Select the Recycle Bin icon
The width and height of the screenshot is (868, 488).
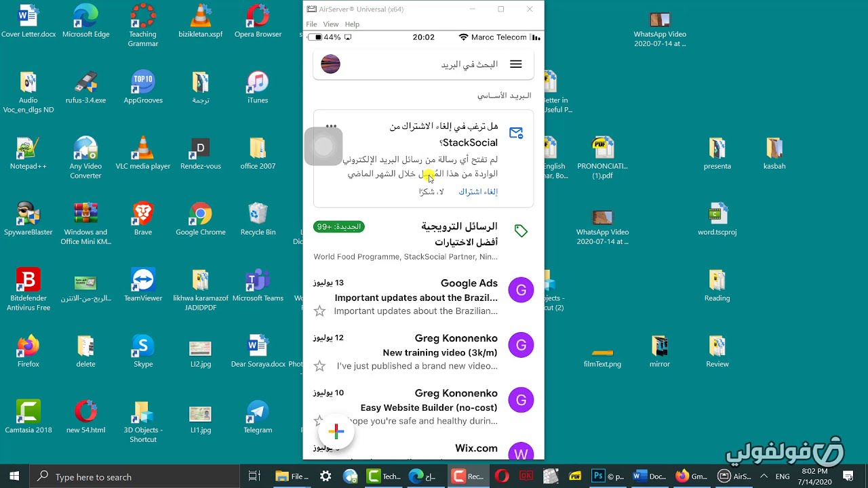click(258, 218)
